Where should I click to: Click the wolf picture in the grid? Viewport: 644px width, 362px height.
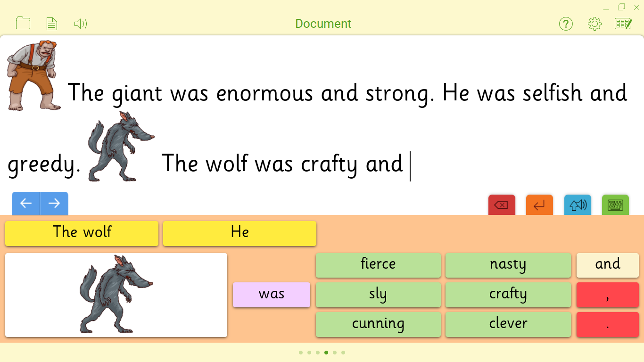click(x=116, y=295)
